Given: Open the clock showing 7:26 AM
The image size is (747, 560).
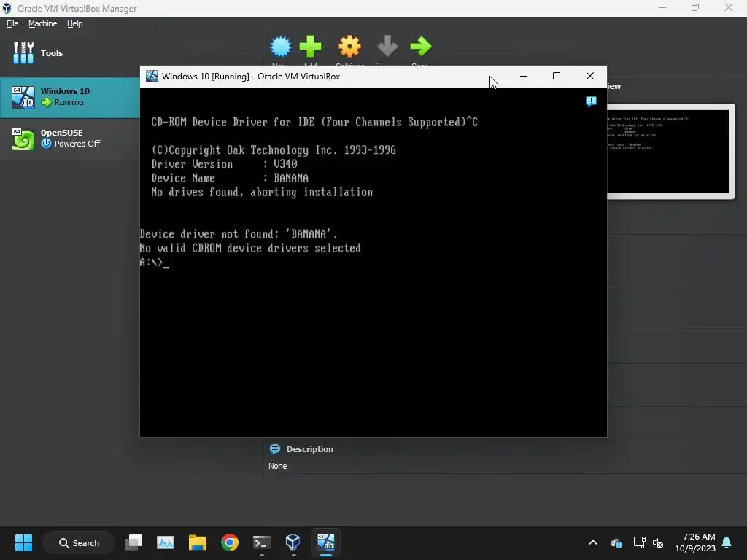Looking at the screenshot, I should pyautogui.click(x=695, y=542).
